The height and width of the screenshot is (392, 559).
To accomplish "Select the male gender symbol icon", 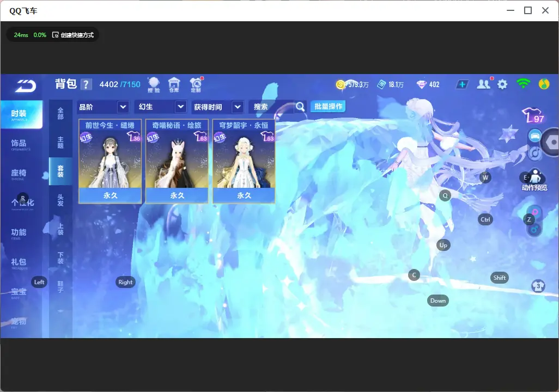I will pos(534,229).
